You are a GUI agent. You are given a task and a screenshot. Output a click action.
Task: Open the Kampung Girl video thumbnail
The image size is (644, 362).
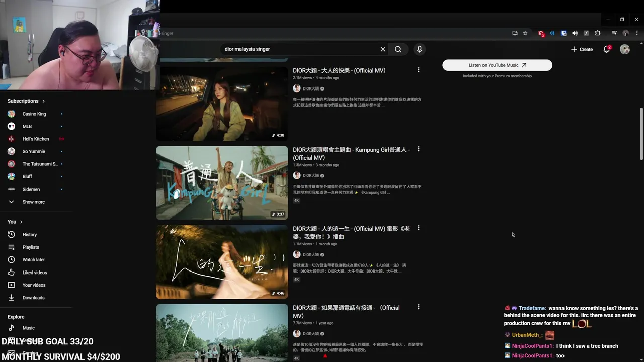(x=222, y=183)
